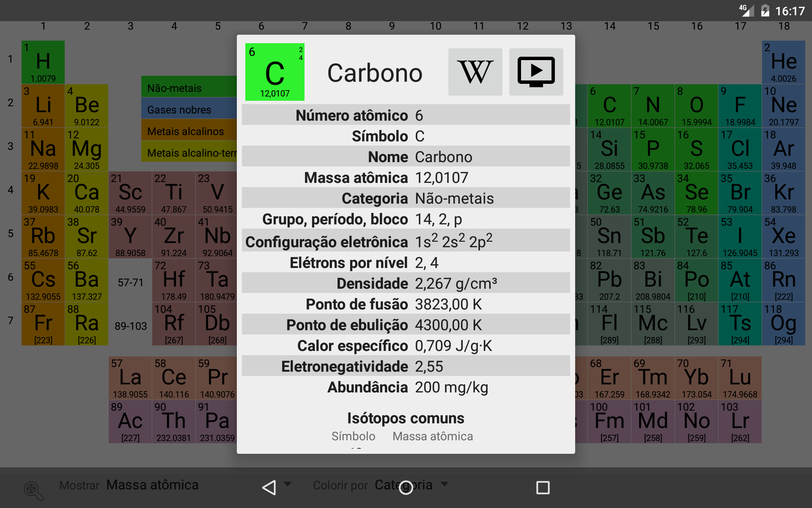812x508 pixels.
Task: Tap the zoom magnifier icon at bottom left
Action: click(33, 490)
